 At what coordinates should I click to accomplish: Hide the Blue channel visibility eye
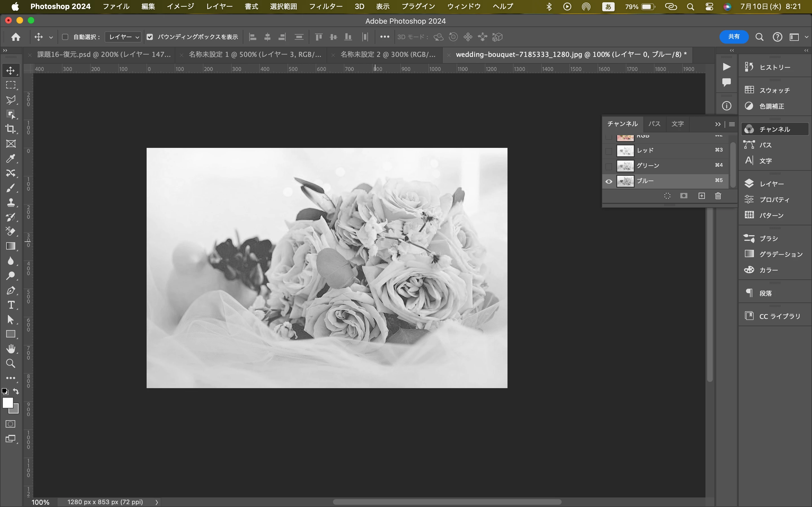coord(609,181)
